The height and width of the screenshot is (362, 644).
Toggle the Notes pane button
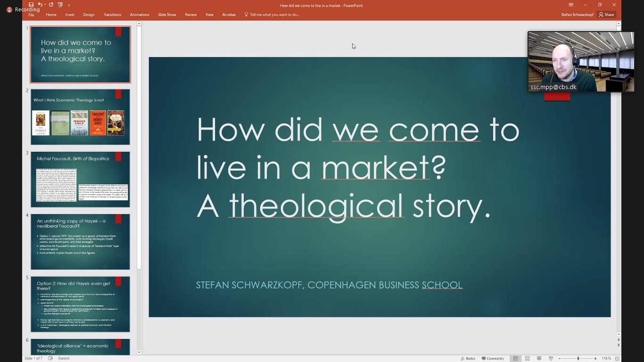tap(468, 359)
